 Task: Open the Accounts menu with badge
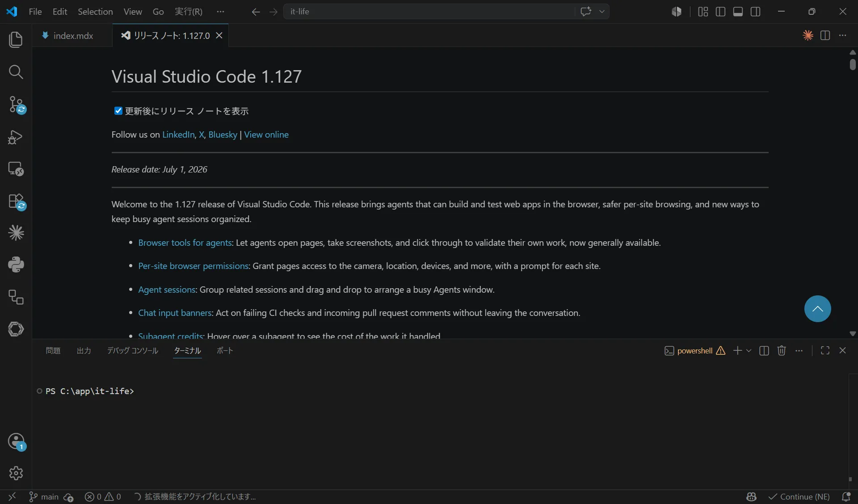tap(17, 442)
